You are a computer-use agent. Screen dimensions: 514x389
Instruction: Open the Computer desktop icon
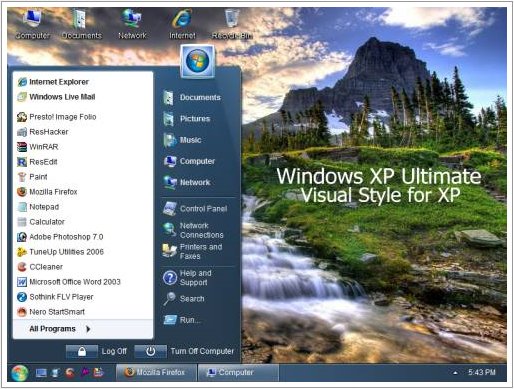pyautogui.click(x=32, y=24)
